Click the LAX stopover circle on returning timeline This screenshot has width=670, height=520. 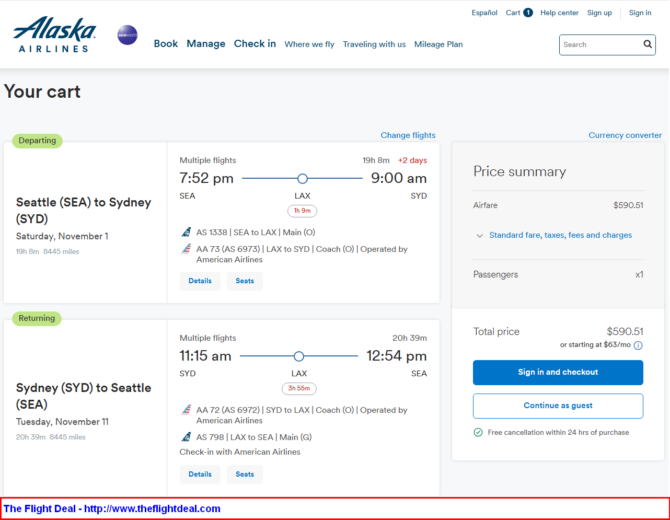click(x=299, y=356)
